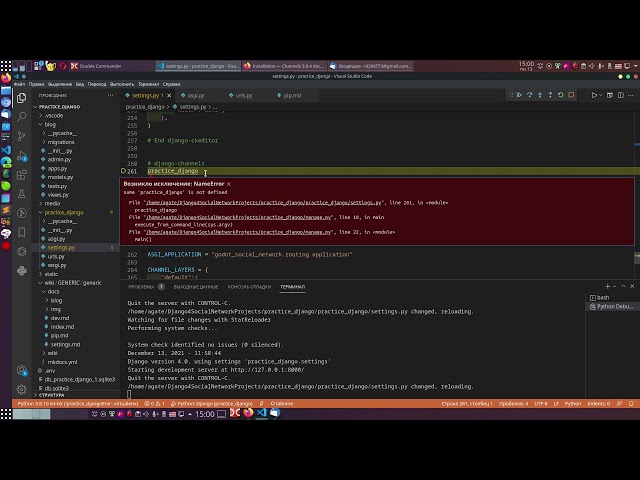Open the Search view in activity bar

[x=22, y=117]
